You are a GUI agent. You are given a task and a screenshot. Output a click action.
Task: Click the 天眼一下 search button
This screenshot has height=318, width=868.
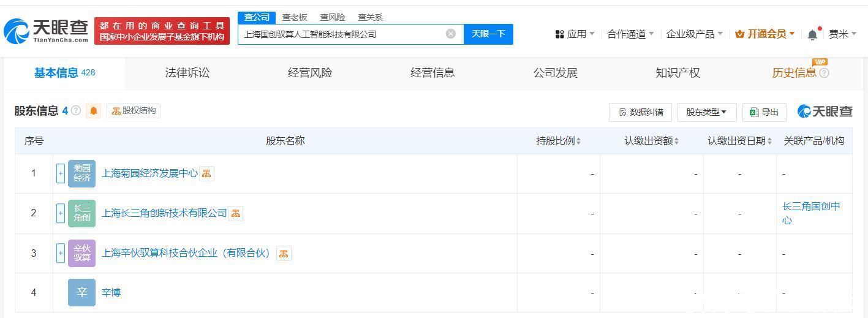pos(488,34)
